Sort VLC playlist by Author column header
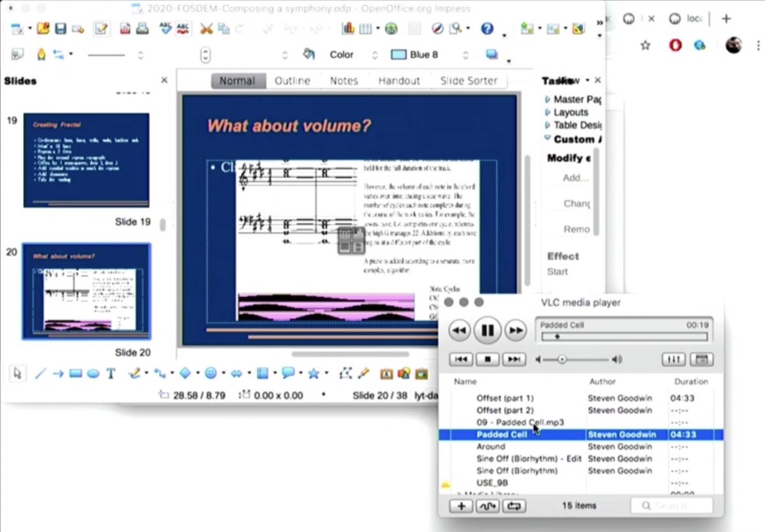Image resolution: width=765 pixels, height=532 pixels. click(602, 382)
